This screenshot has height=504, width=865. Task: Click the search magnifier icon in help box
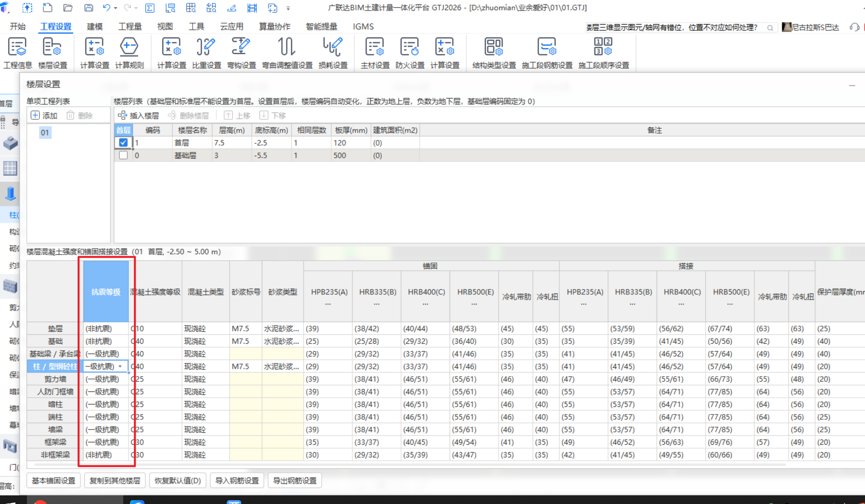[770, 28]
